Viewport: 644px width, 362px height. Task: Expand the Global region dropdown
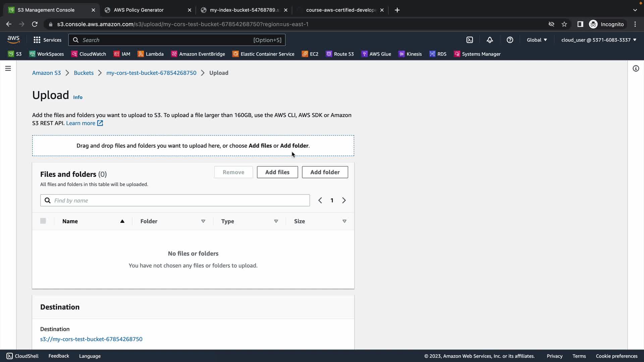click(537, 40)
